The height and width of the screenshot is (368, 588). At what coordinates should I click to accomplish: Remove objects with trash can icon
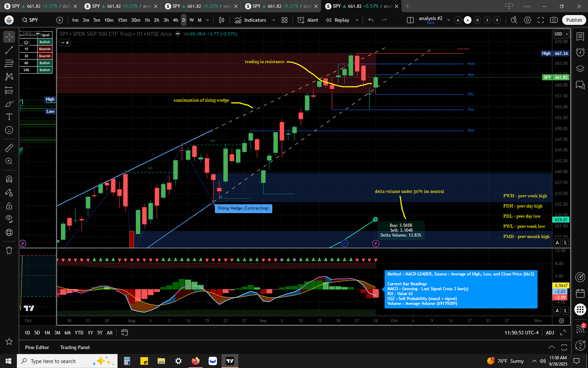click(9, 250)
